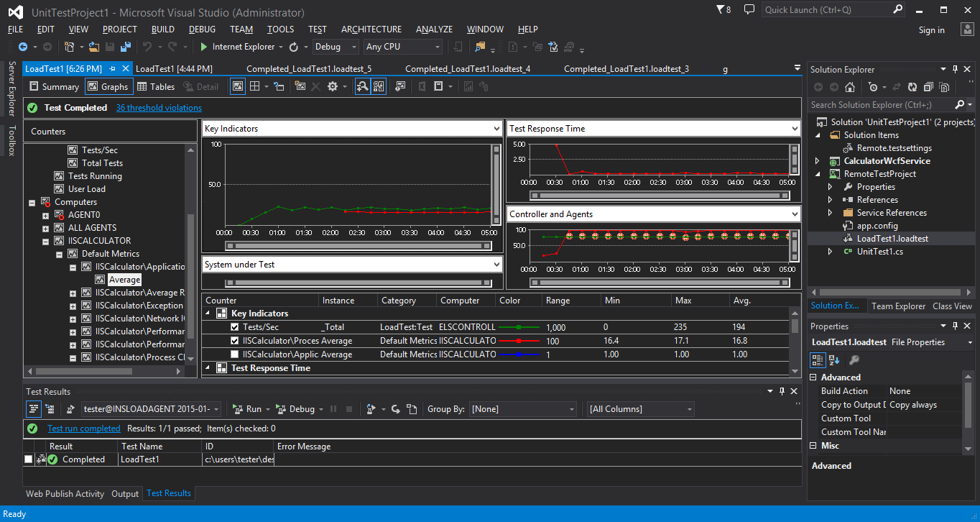Select LoadTest1.loadtest in Solution Explorer
This screenshot has width=980, height=522.
tap(892, 239)
